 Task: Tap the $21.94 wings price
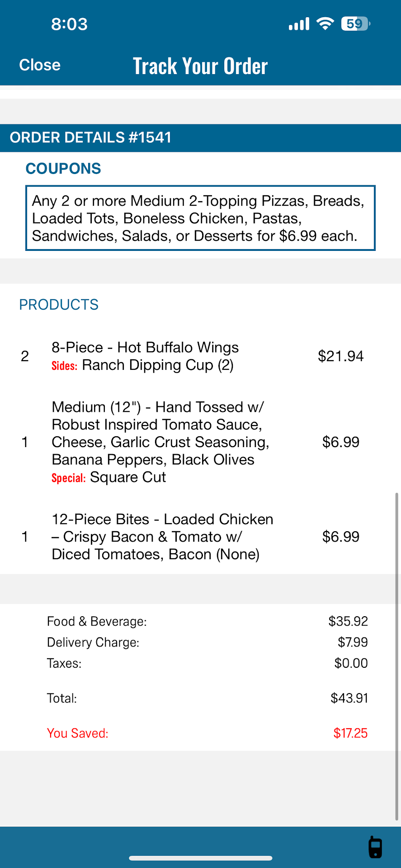tap(340, 356)
